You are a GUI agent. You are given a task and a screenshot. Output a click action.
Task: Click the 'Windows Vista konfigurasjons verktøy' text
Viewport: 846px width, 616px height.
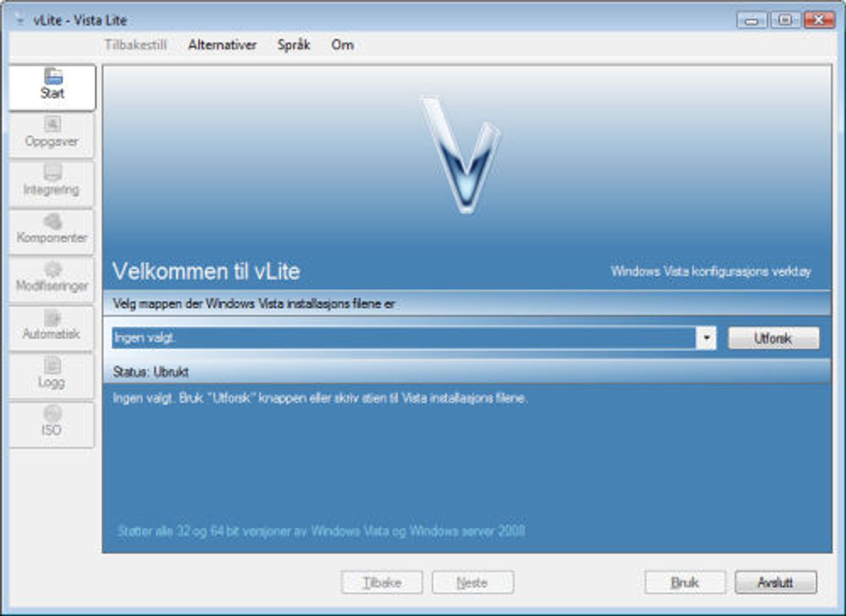pyautogui.click(x=711, y=272)
